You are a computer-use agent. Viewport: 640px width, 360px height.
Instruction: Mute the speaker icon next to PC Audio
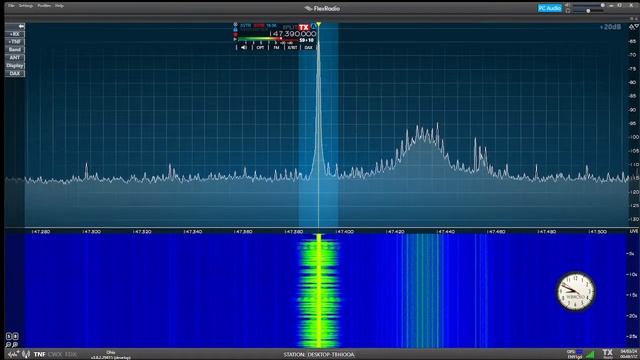(567, 5)
